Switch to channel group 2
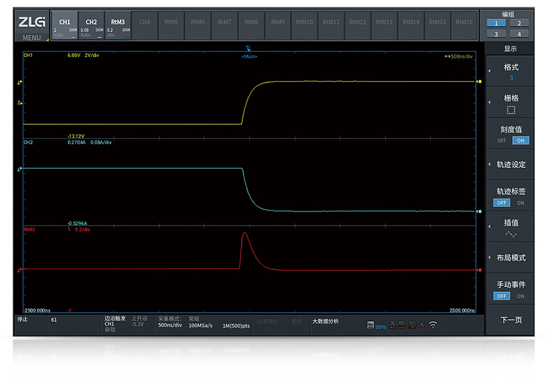Screen dimensions: 548x392 click(x=519, y=24)
